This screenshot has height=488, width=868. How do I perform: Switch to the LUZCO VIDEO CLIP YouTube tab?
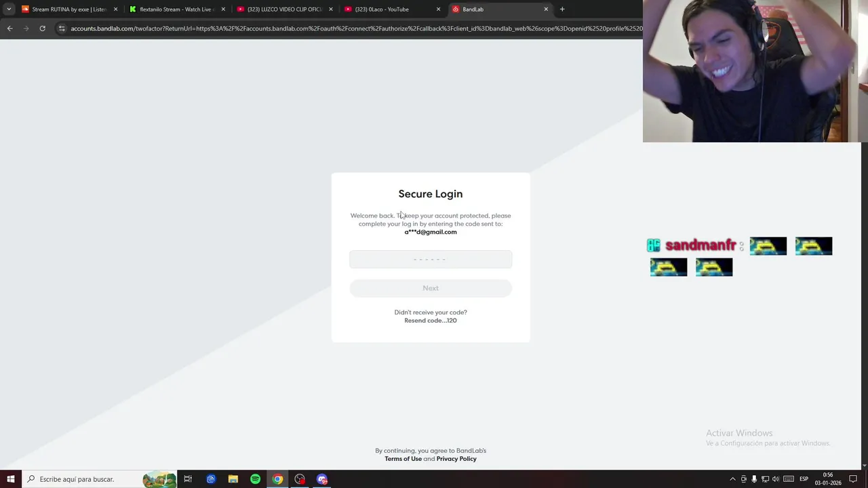click(285, 9)
